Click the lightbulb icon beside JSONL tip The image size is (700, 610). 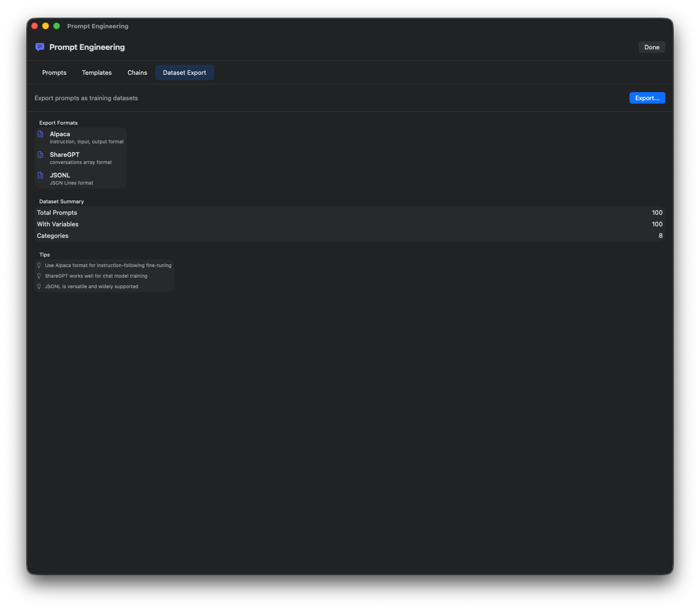[x=39, y=287]
